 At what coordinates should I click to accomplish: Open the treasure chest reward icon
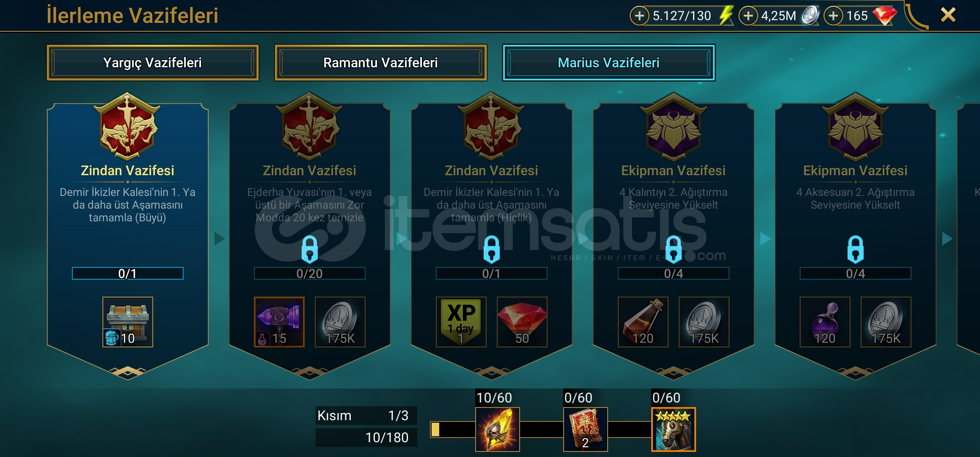tap(128, 322)
